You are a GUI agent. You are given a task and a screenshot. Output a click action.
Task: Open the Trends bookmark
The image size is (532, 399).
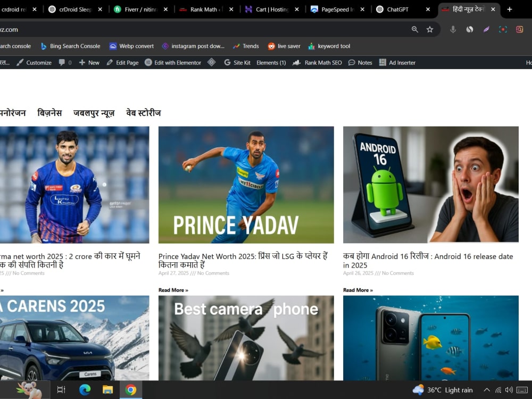point(246,46)
